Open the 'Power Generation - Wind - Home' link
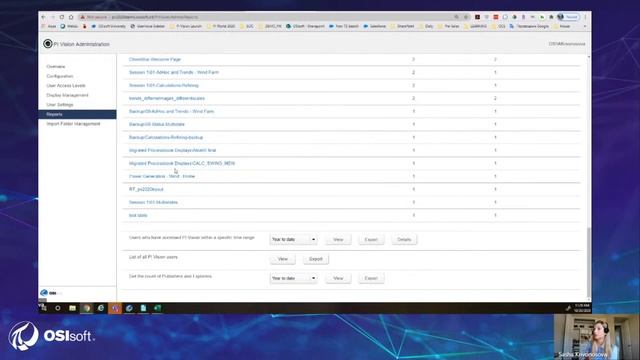 pyautogui.click(x=162, y=176)
